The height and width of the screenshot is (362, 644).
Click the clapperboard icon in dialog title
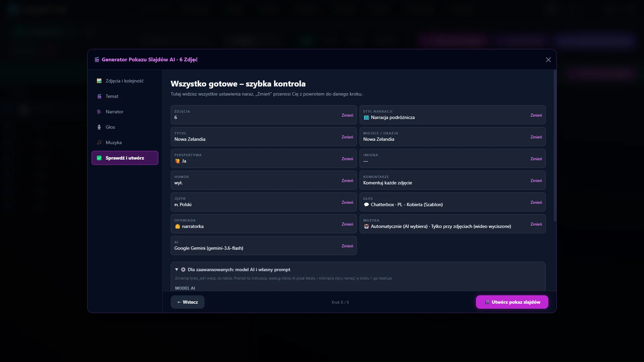click(x=97, y=60)
